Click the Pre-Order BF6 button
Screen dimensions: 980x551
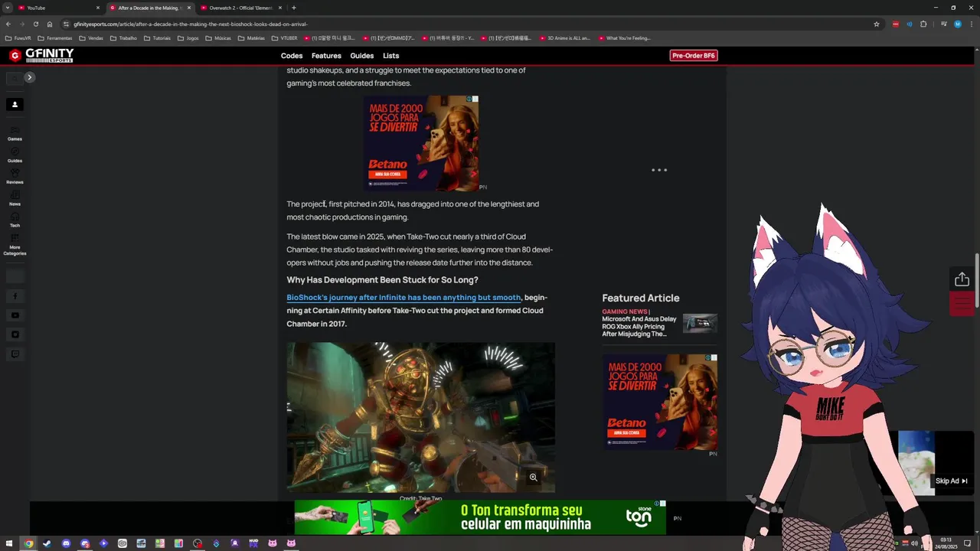pos(694,55)
